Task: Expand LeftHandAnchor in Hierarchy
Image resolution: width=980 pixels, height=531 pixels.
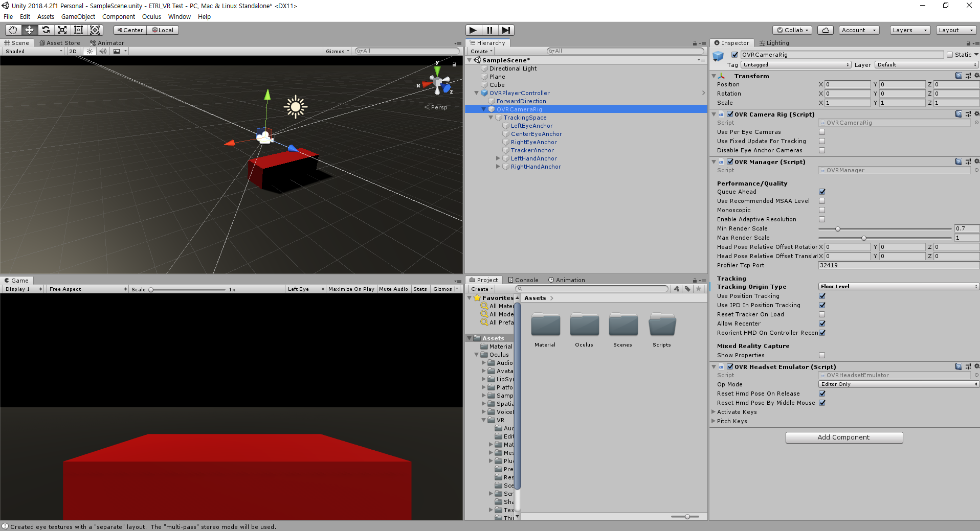Action: pos(498,158)
